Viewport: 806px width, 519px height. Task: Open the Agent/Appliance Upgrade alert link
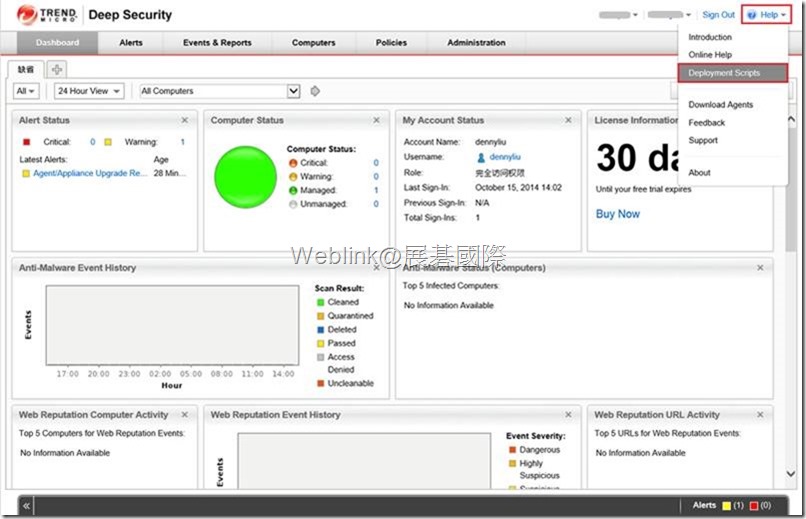point(90,173)
